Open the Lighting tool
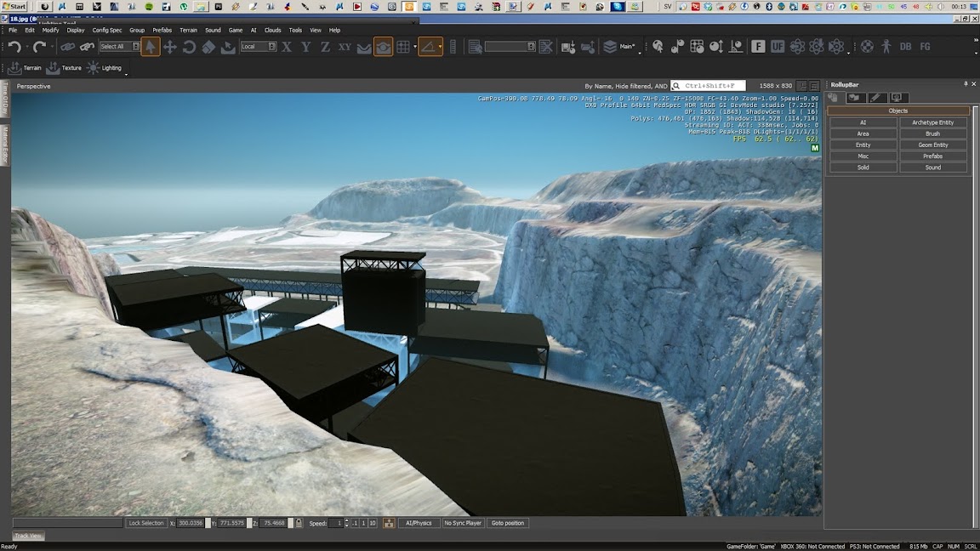 pyautogui.click(x=104, y=68)
